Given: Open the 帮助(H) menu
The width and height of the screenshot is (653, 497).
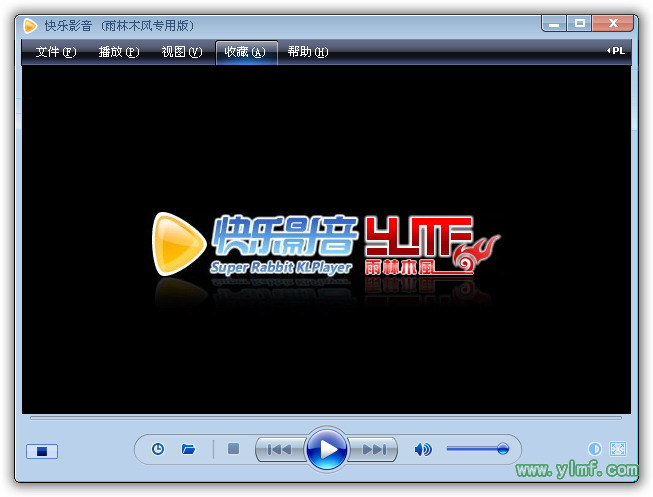Looking at the screenshot, I should pyautogui.click(x=308, y=52).
